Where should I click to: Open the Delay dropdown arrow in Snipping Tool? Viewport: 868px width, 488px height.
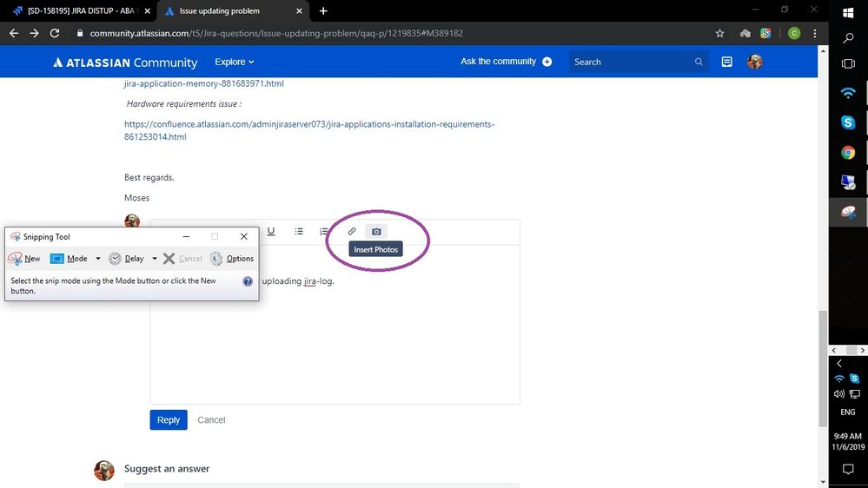tap(155, 259)
